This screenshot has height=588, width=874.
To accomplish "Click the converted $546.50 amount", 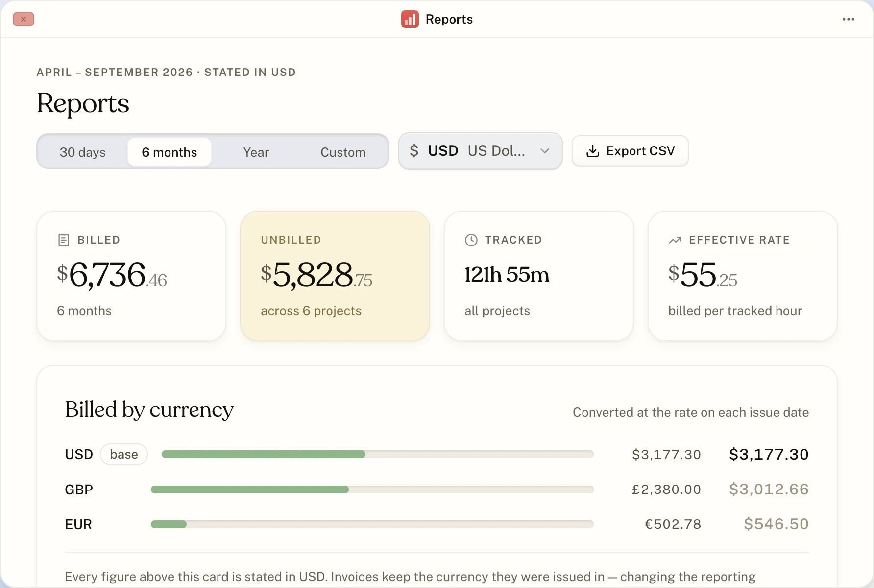I will click(x=776, y=524).
